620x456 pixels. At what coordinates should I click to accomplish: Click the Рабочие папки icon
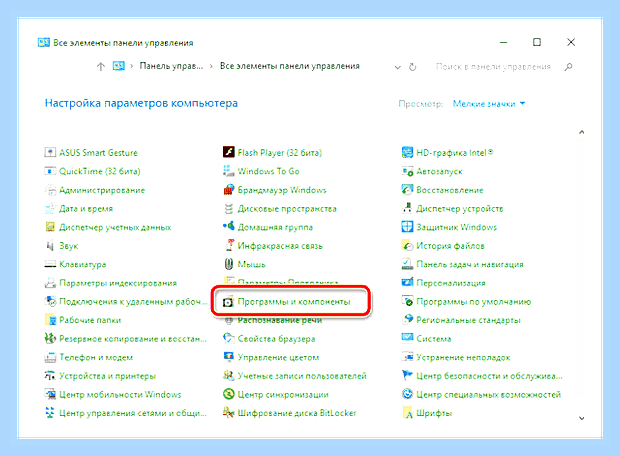[x=50, y=320]
